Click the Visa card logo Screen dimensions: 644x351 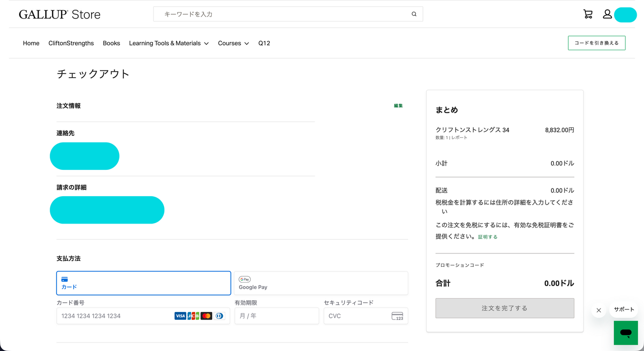click(x=180, y=316)
